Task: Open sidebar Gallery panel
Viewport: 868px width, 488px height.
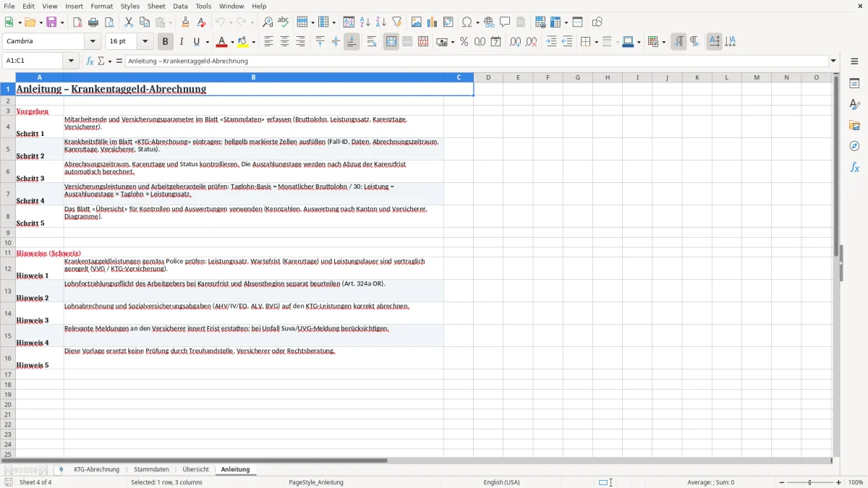Action: (854, 125)
